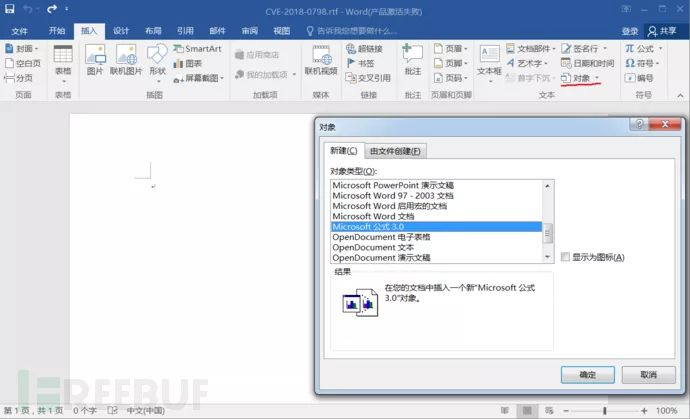
Task: Click the Sign in (登录) link
Action: [x=630, y=31]
